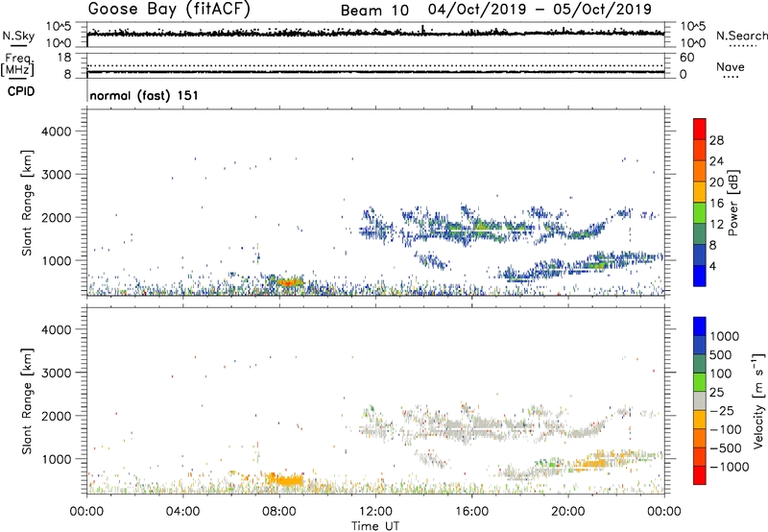Click the '3000' tick in velocity panel axis
This screenshot has height=532, width=768.
56,373
